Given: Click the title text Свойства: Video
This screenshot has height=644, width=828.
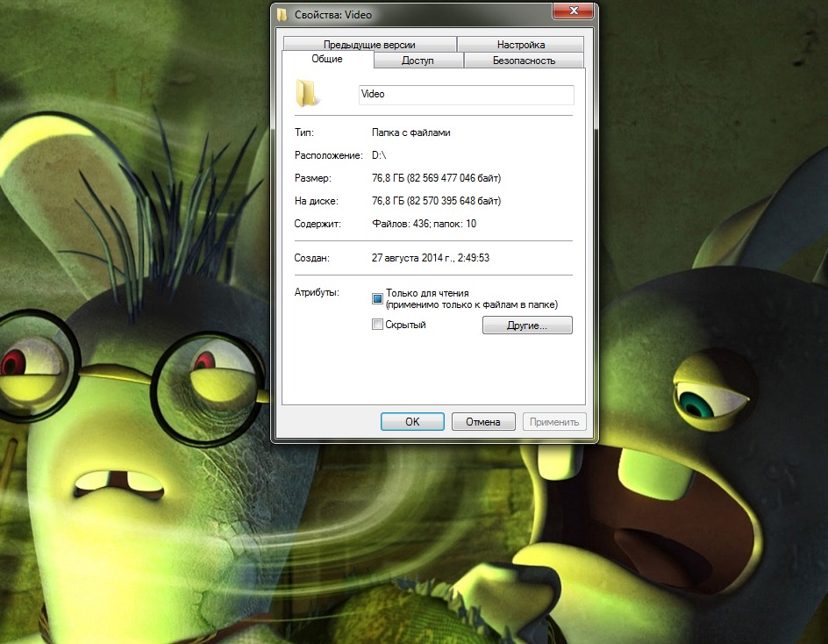Looking at the screenshot, I should (x=333, y=15).
